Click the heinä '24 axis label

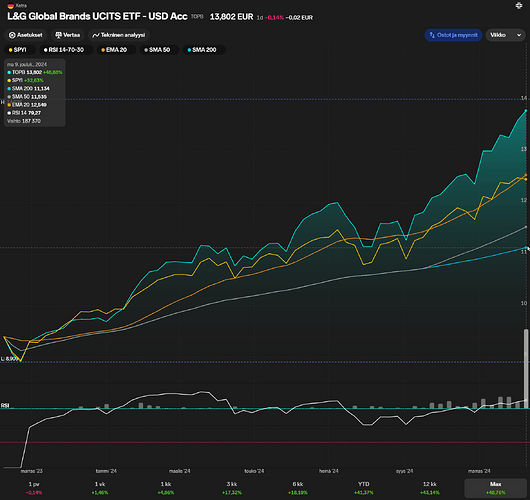(x=329, y=471)
